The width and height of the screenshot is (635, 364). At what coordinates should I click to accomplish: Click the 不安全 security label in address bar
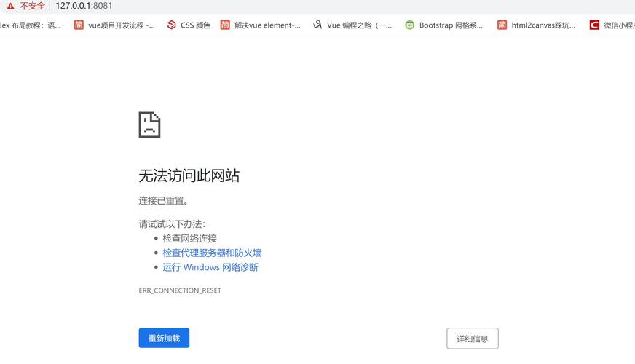pyautogui.click(x=32, y=6)
